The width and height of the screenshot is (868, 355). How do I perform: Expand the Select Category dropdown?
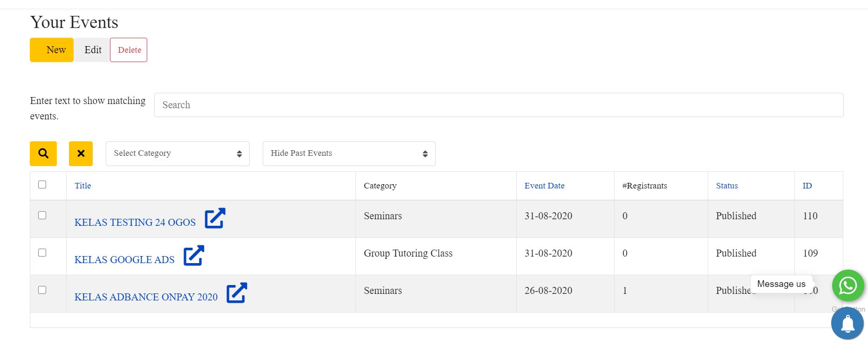coord(178,153)
